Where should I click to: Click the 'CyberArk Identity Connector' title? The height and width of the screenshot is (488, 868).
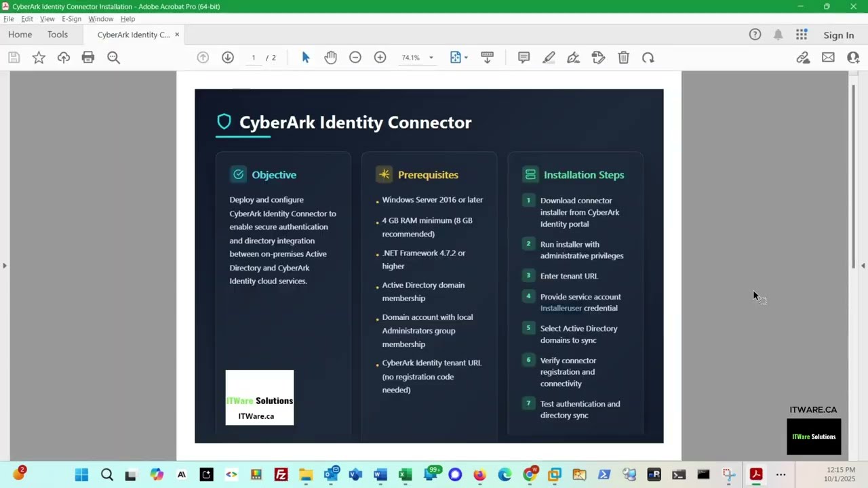coord(355,123)
